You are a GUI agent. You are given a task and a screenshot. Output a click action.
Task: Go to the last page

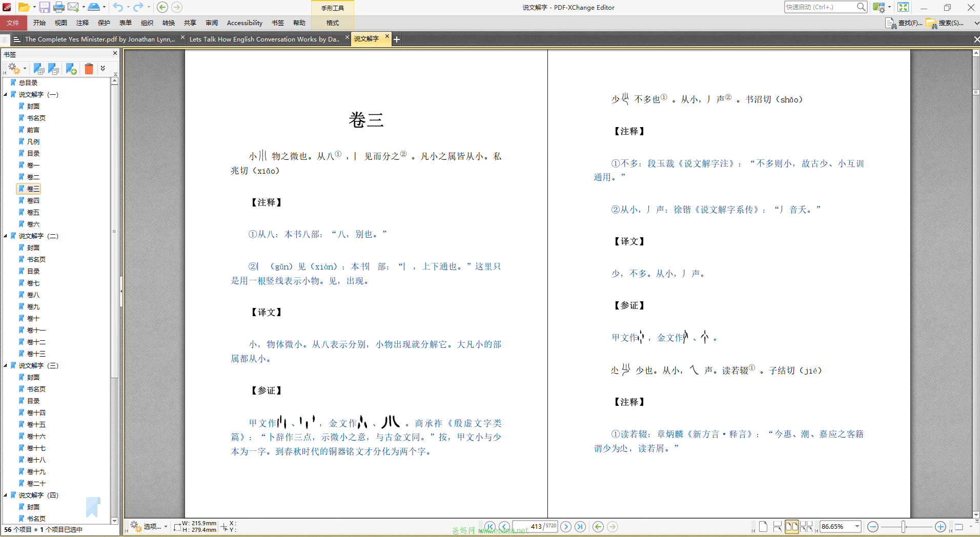point(580,527)
